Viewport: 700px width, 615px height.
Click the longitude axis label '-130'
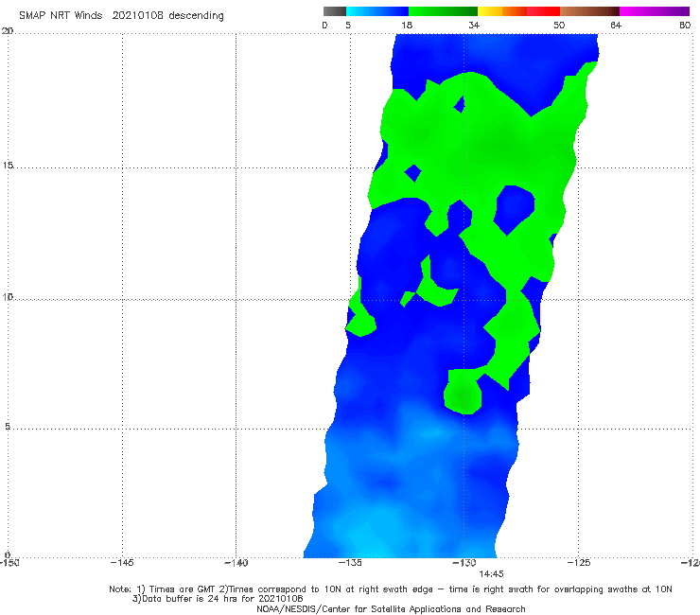pyautogui.click(x=464, y=563)
